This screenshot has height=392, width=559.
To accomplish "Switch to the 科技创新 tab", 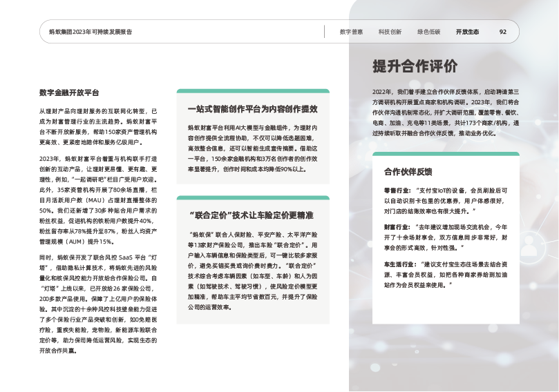I will click(390, 32).
